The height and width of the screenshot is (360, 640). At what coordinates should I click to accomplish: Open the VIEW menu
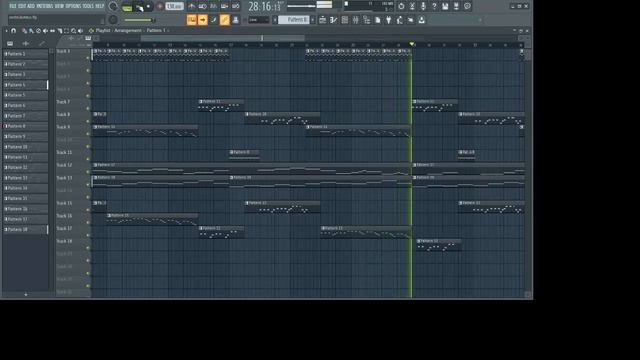click(60, 6)
